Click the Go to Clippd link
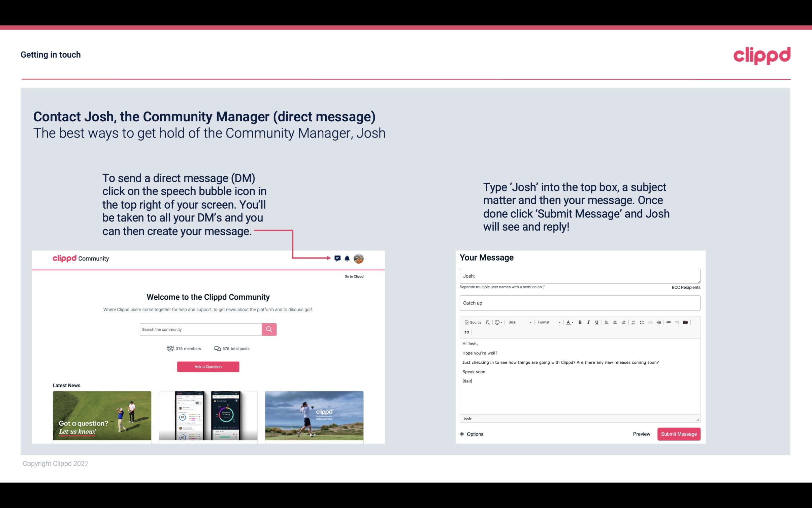Viewport: 812px width, 508px height. (353, 276)
